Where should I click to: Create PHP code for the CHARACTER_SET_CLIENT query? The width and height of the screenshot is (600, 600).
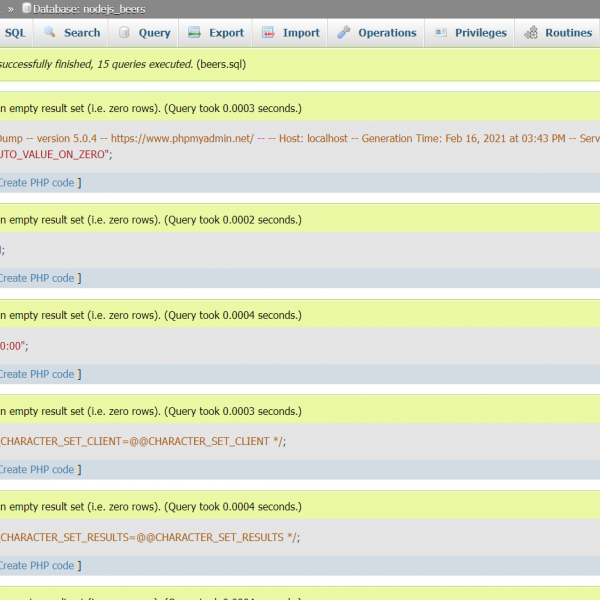click(x=37, y=469)
